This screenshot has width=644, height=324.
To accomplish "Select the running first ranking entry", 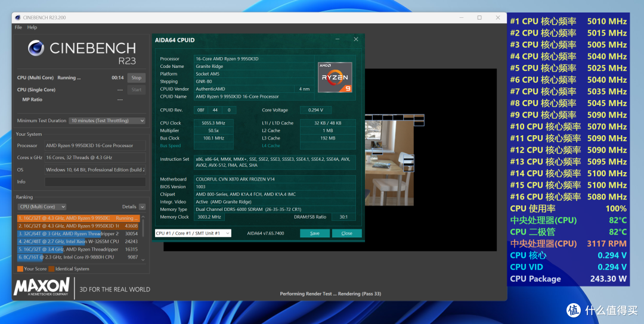I will [78, 218].
